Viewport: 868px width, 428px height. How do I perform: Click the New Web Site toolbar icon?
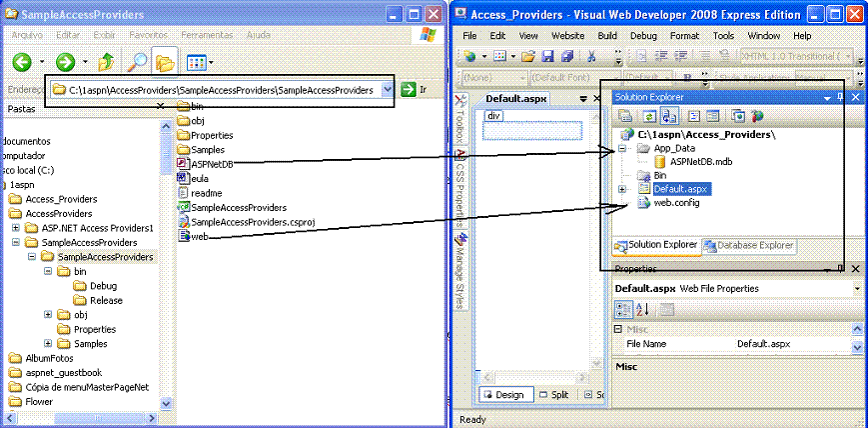click(470, 56)
